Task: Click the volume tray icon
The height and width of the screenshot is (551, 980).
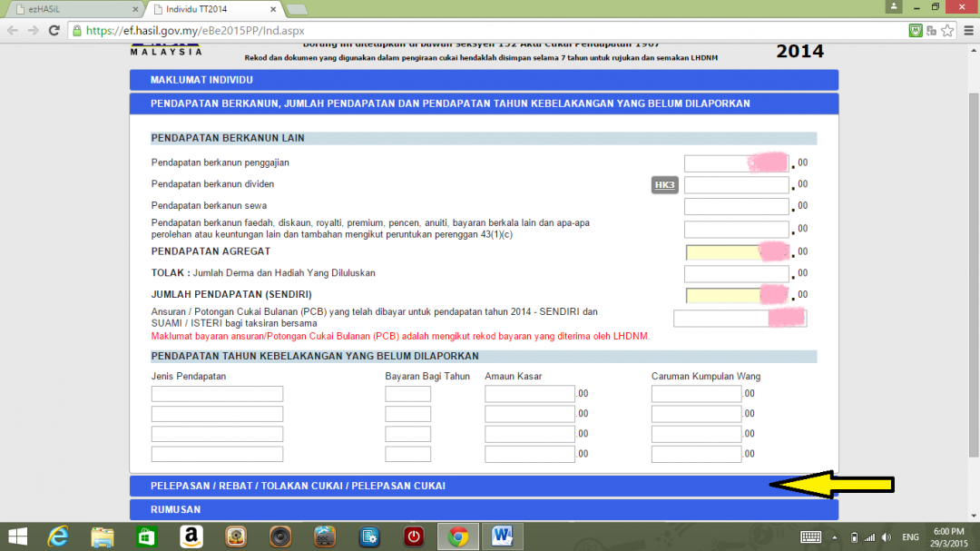Action: pos(887,537)
